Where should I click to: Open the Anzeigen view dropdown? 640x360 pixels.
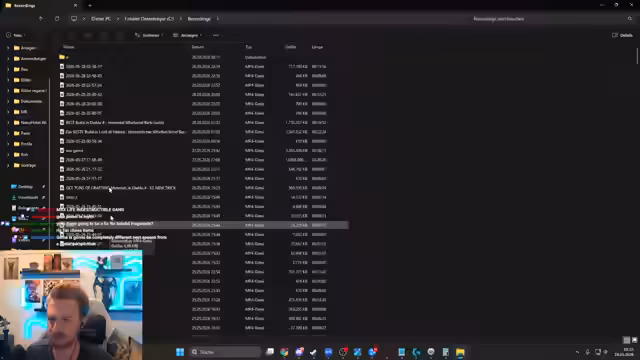187,35
